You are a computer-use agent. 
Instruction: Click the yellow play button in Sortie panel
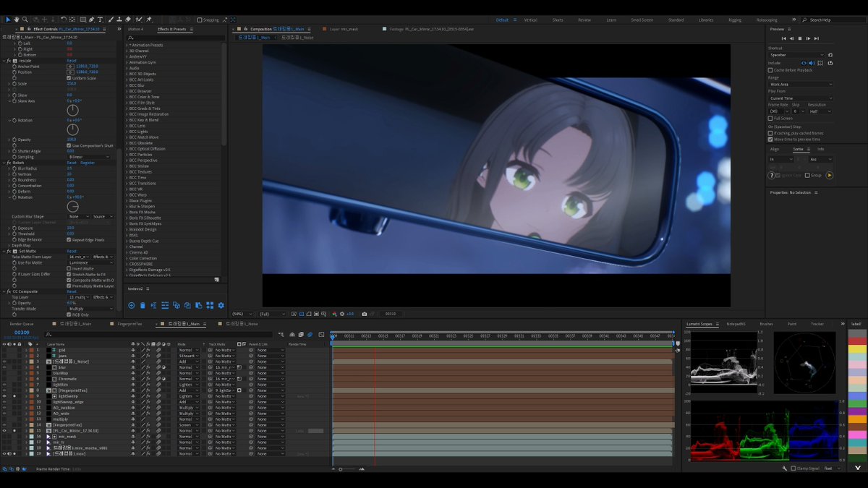829,175
